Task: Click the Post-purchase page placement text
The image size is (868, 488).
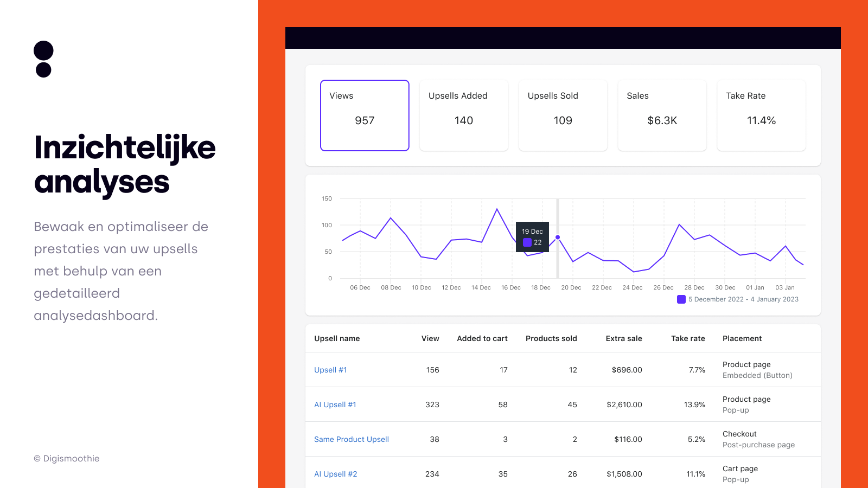Action: click(758, 445)
